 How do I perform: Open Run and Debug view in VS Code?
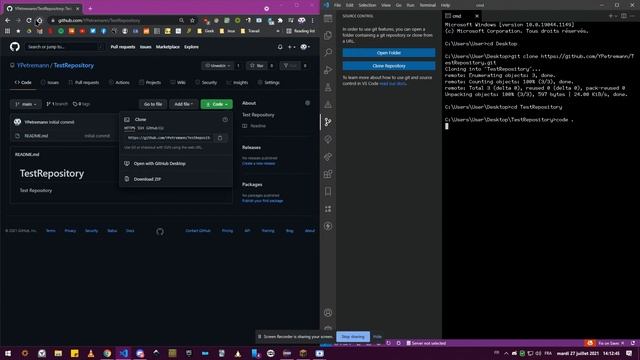tap(328, 70)
